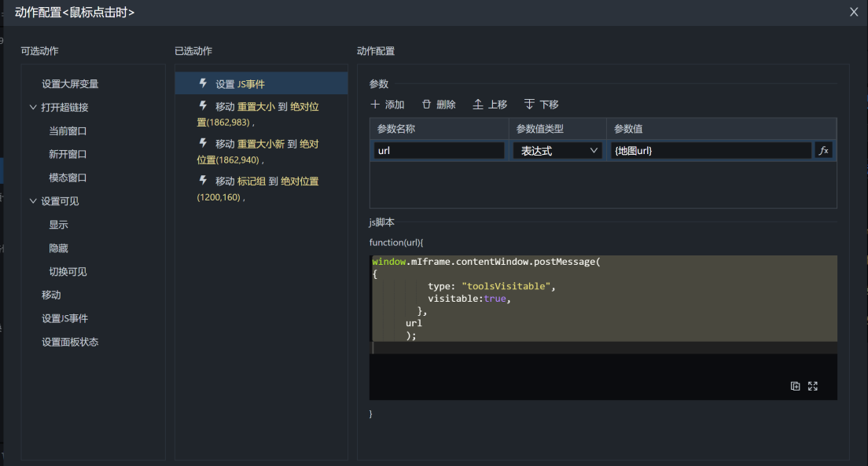Select the 设置 JS事件 selected action
Screen dimensions: 868x466
261,84
